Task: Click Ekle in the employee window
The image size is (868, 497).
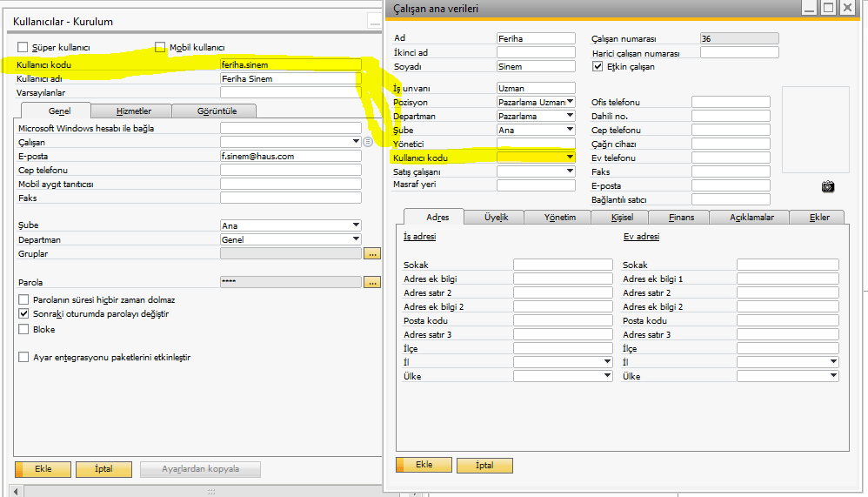Action: tap(424, 466)
